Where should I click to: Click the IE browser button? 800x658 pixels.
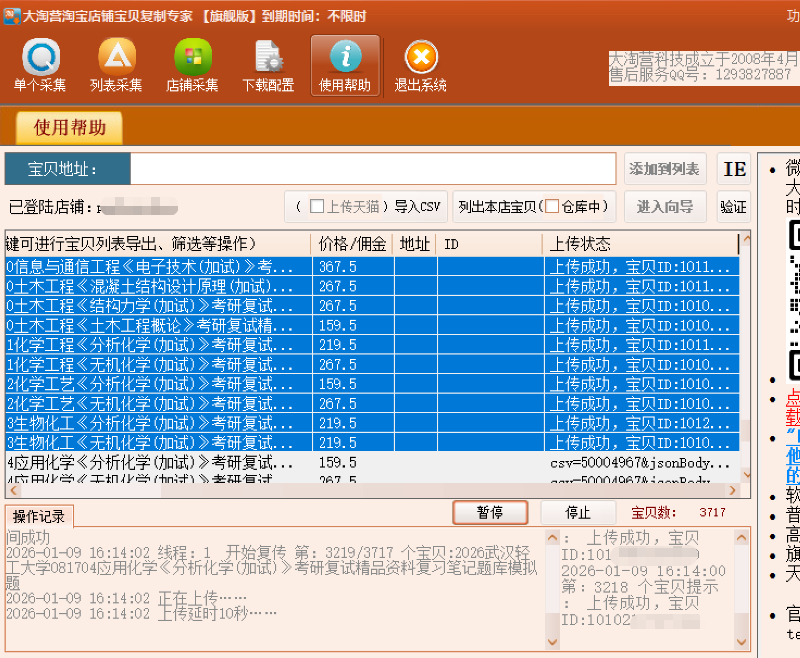(x=734, y=169)
